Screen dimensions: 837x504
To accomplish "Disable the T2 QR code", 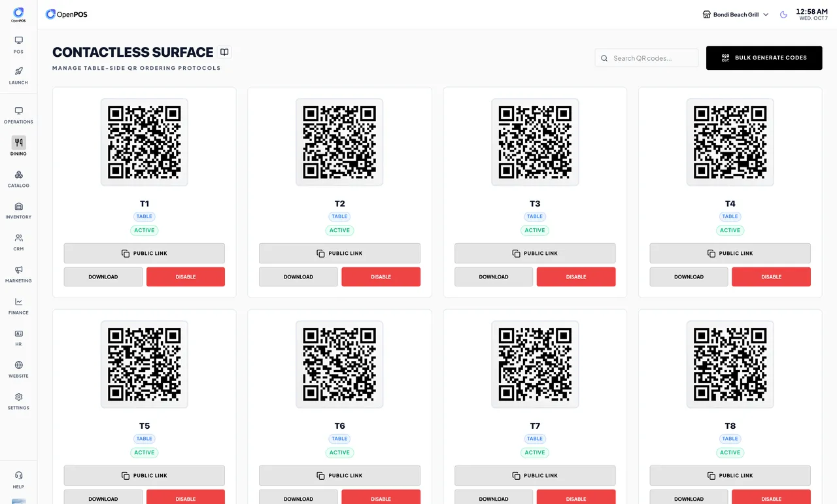I will (x=381, y=277).
